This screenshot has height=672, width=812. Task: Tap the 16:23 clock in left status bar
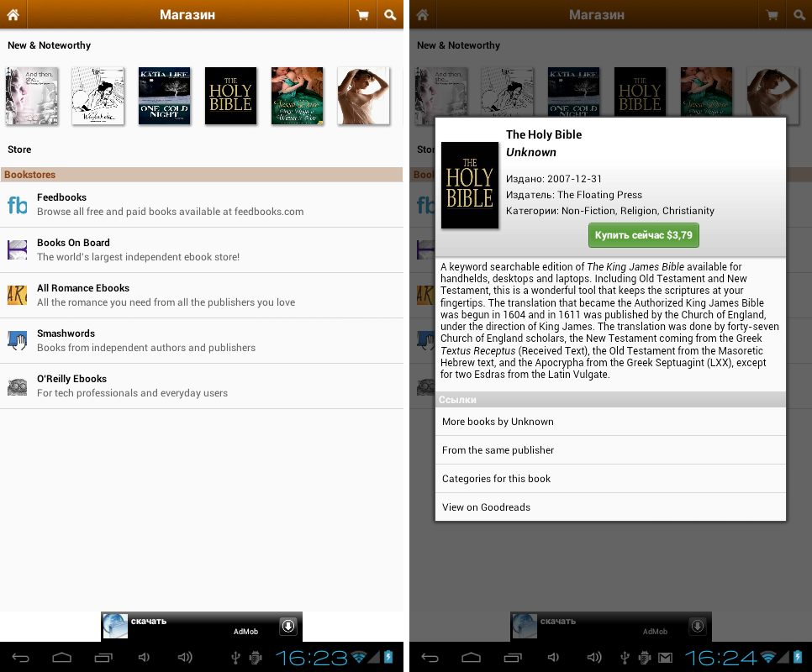311,658
